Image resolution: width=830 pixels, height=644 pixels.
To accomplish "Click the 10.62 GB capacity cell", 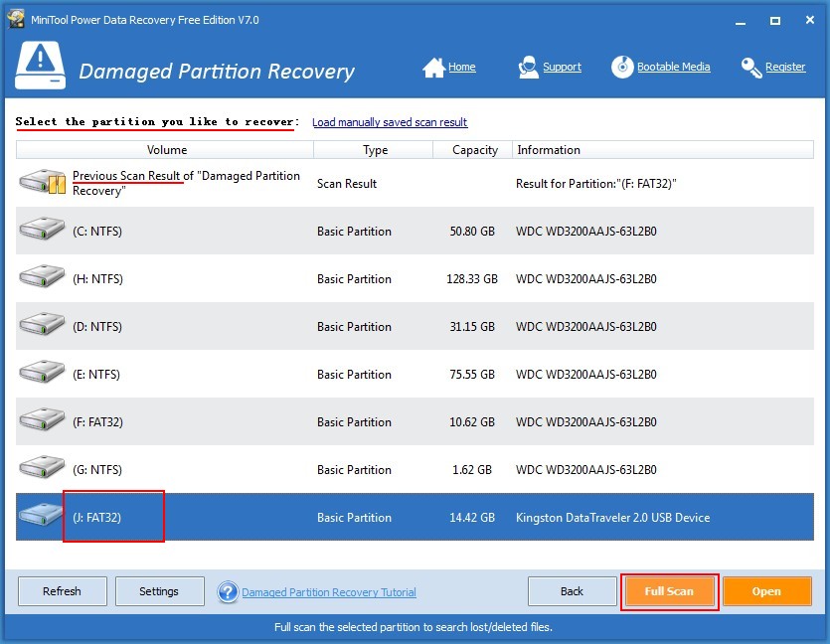I will 472,421.
